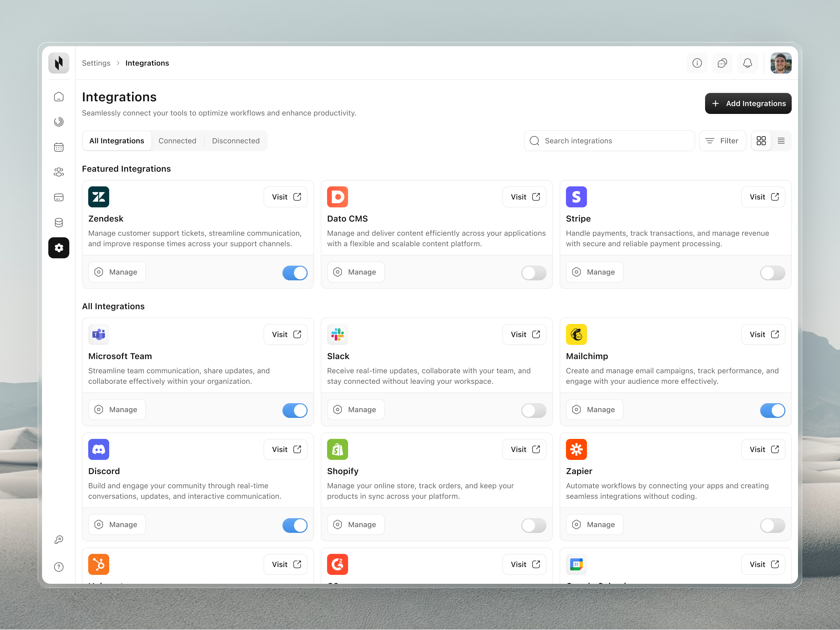Open the database icon in sidebar
Screen dimensions: 840x630
(x=59, y=223)
